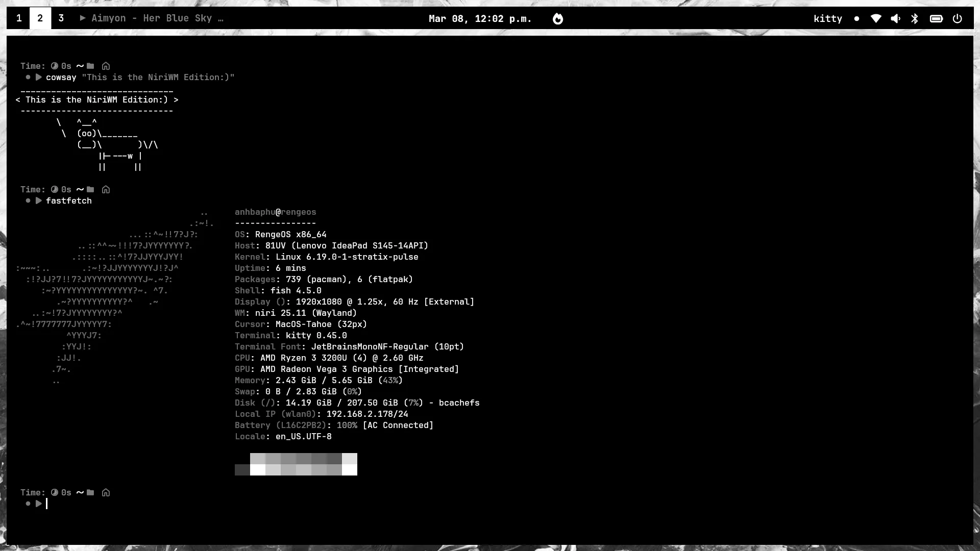Click the battery indicator icon
The image size is (980, 551).
(936, 19)
